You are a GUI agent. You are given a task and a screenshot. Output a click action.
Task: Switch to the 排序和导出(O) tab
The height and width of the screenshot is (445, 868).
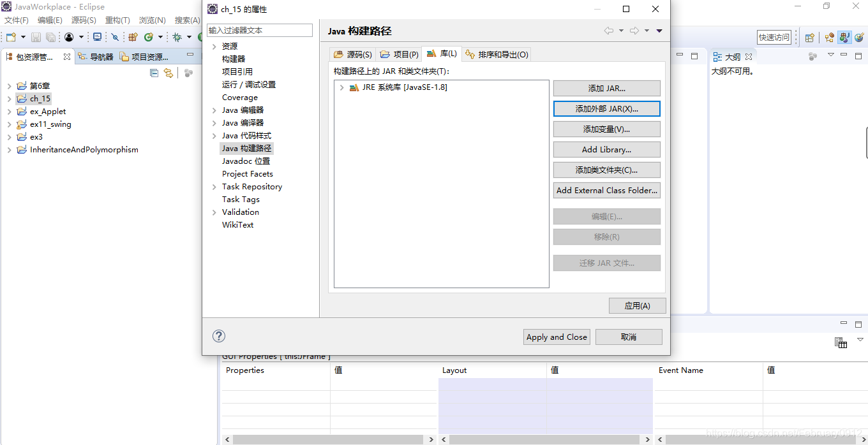pyautogui.click(x=497, y=54)
